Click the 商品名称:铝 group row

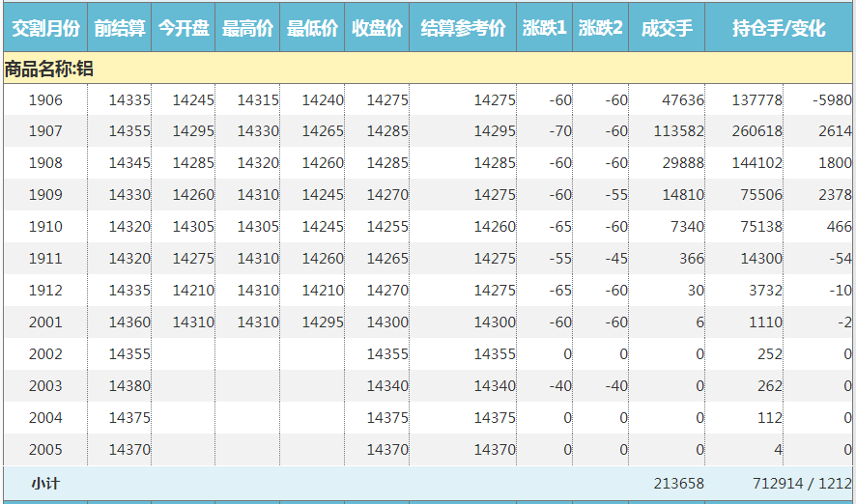pyautogui.click(x=48, y=69)
